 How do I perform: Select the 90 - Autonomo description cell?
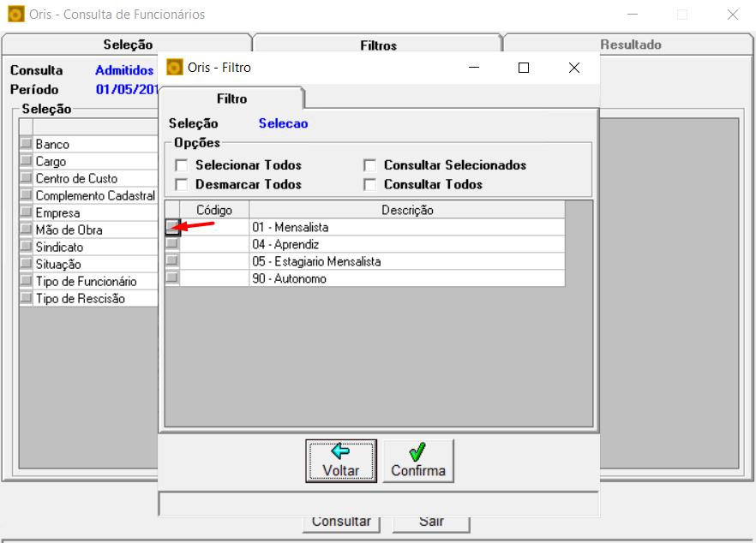[407, 278]
